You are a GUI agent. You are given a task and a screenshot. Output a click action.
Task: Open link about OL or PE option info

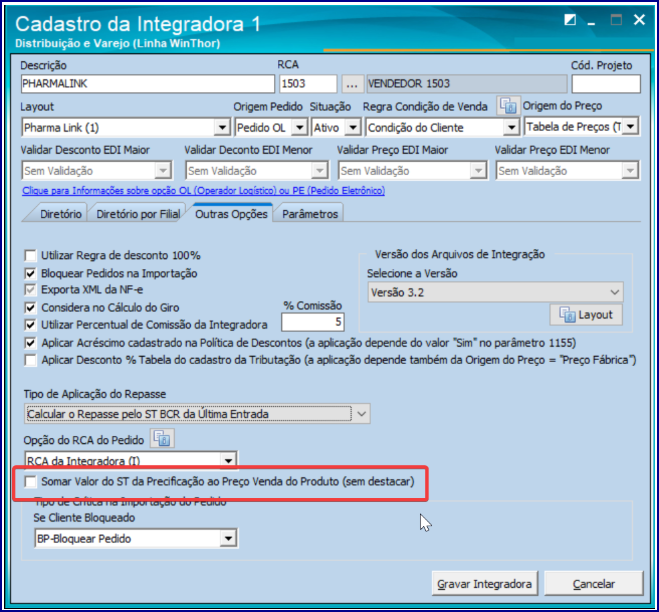(203, 191)
